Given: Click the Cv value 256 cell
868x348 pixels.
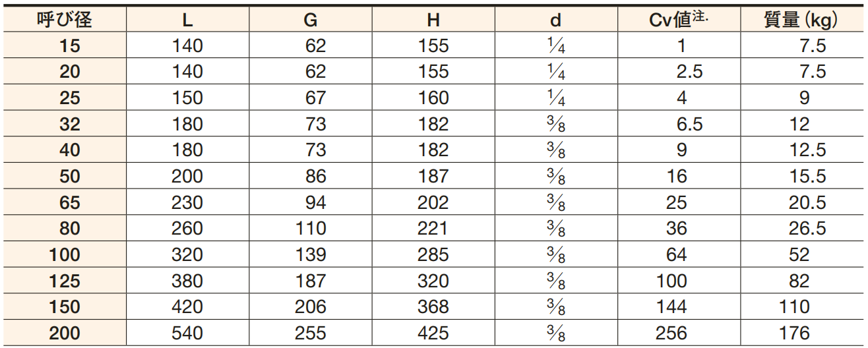Looking at the screenshot, I should coord(679,333).
